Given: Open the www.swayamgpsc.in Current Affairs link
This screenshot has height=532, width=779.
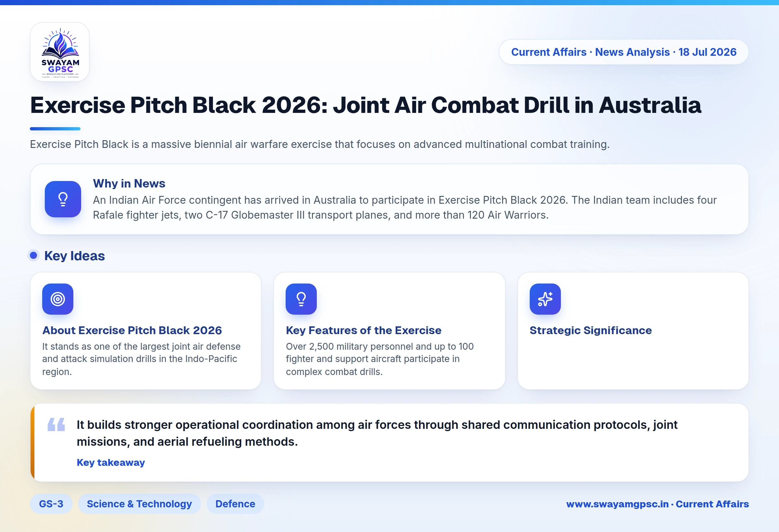Looking at the screenshot, I should coord(657,504).
